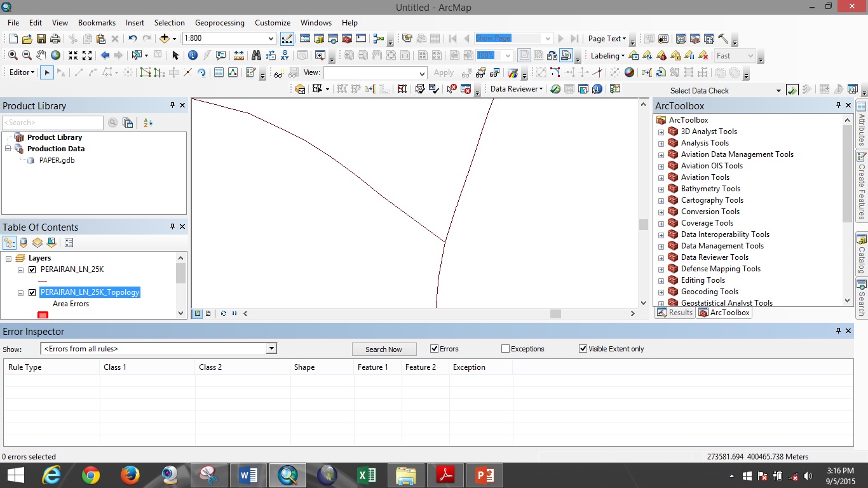The height and width of the screenshot is (488, 868).
Task: Save the map document
Action: point(41,39)
